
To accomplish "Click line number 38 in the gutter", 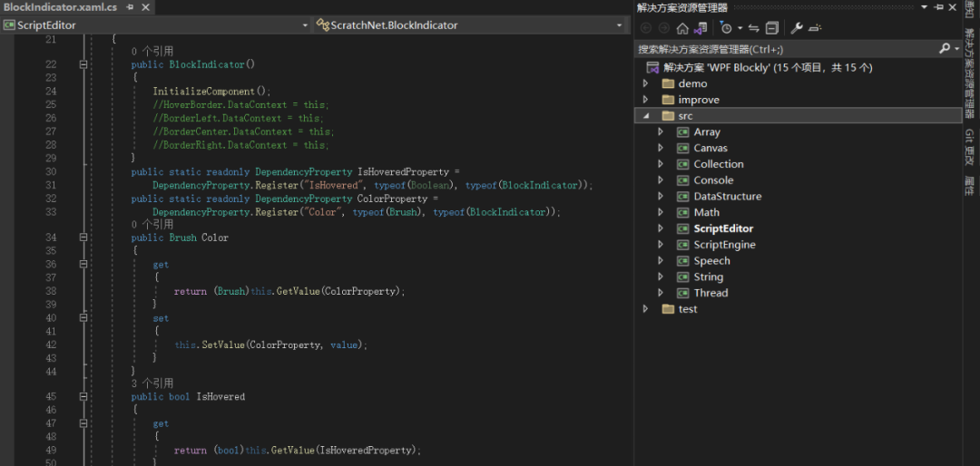I will (x=51, y=291).
